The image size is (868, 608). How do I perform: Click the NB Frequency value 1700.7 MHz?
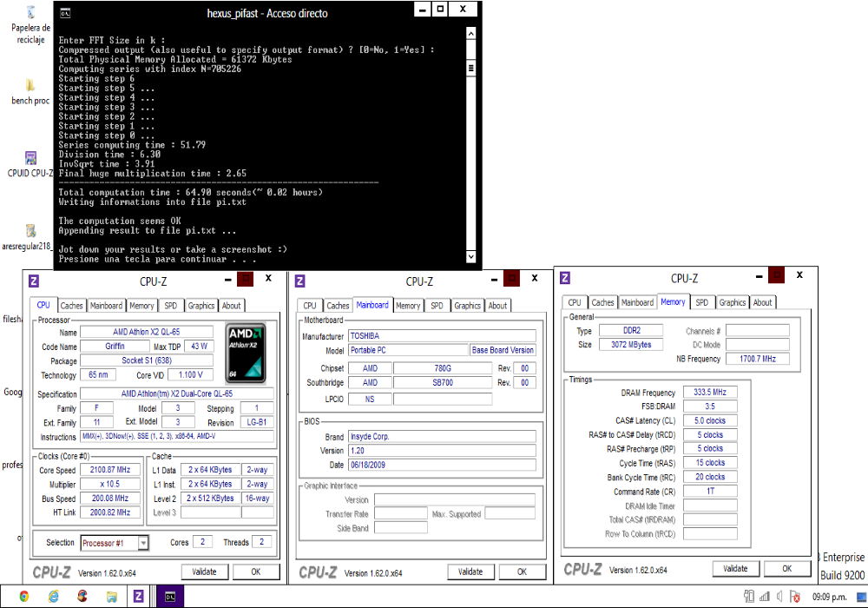coord(757,359)
